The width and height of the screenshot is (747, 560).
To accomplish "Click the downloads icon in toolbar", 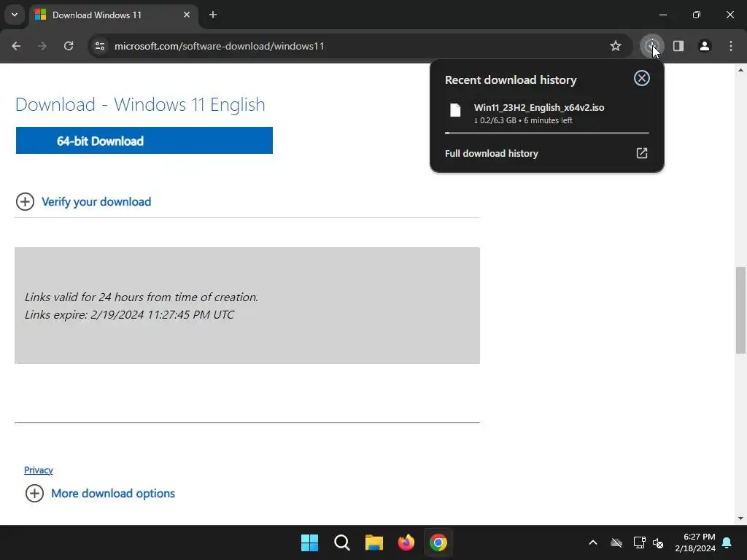I will (x=651, y=46).
